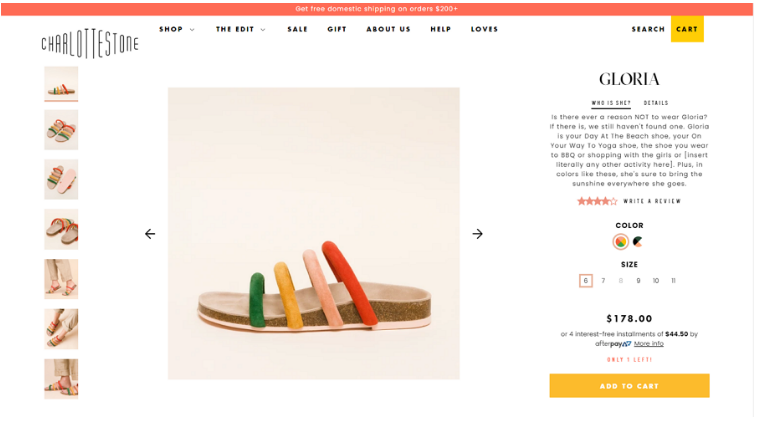The width and height of the screenshot is (759, 427).
Task: Click the Charlotte Stone logo
Action: click(90, 43)
